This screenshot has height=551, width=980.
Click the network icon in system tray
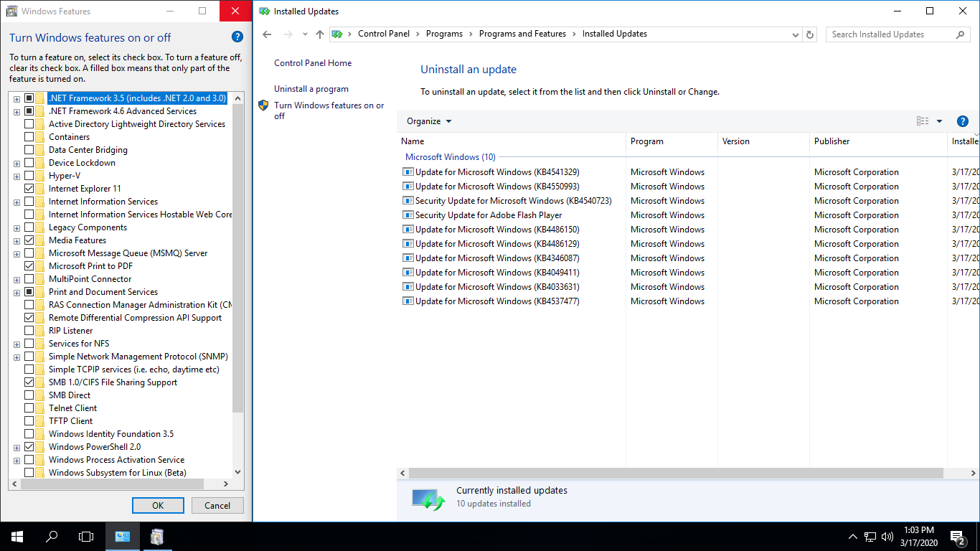click(870, 536)
